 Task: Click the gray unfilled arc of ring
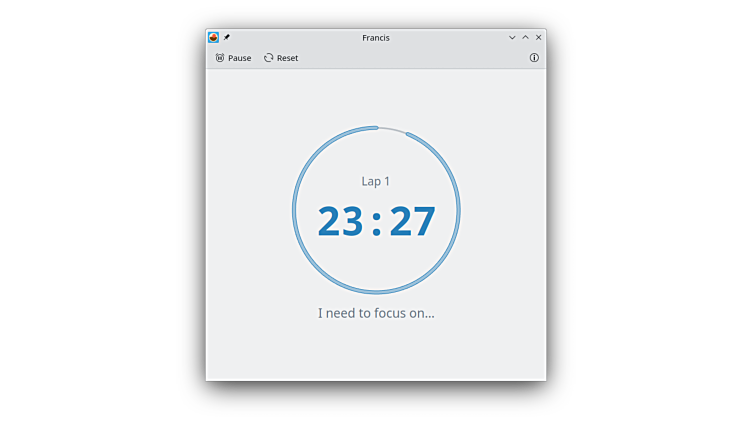tap(392, 129)
